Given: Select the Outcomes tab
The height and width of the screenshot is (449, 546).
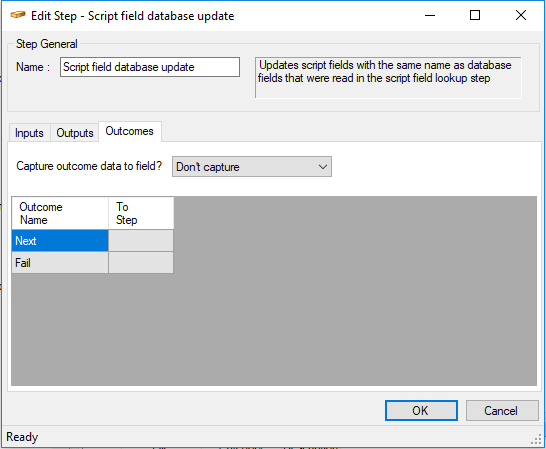Looking at the screenshot, I should pos(130,131).
